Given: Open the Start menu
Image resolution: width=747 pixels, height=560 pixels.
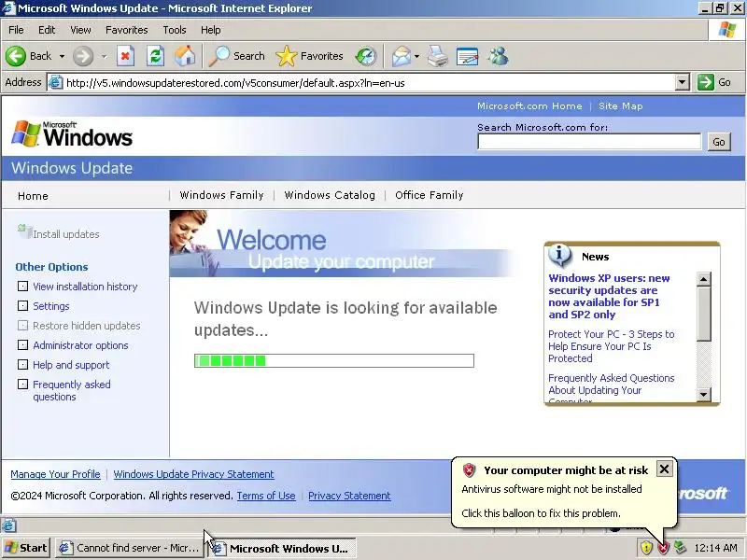Looking at the screenshot, I should [x=26, y=548].
